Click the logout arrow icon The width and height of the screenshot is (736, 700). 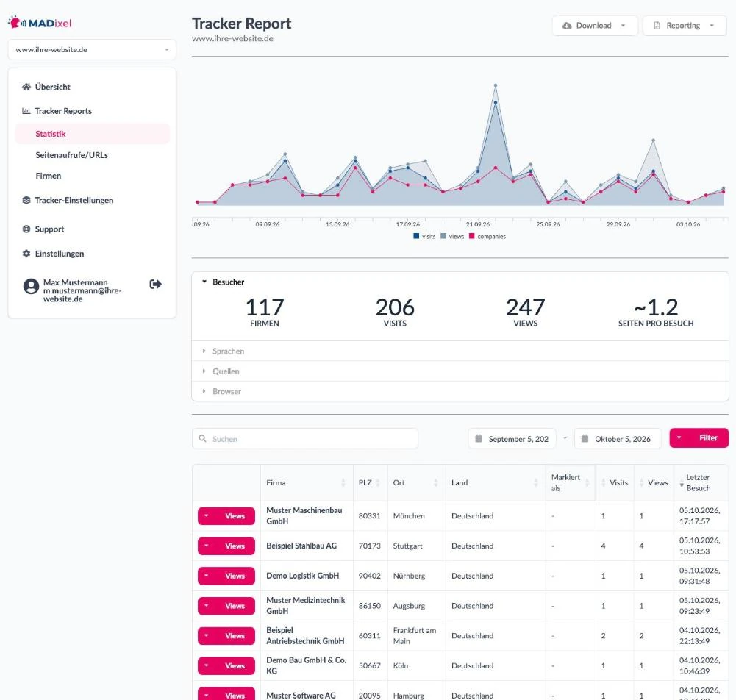click(155, 284)
